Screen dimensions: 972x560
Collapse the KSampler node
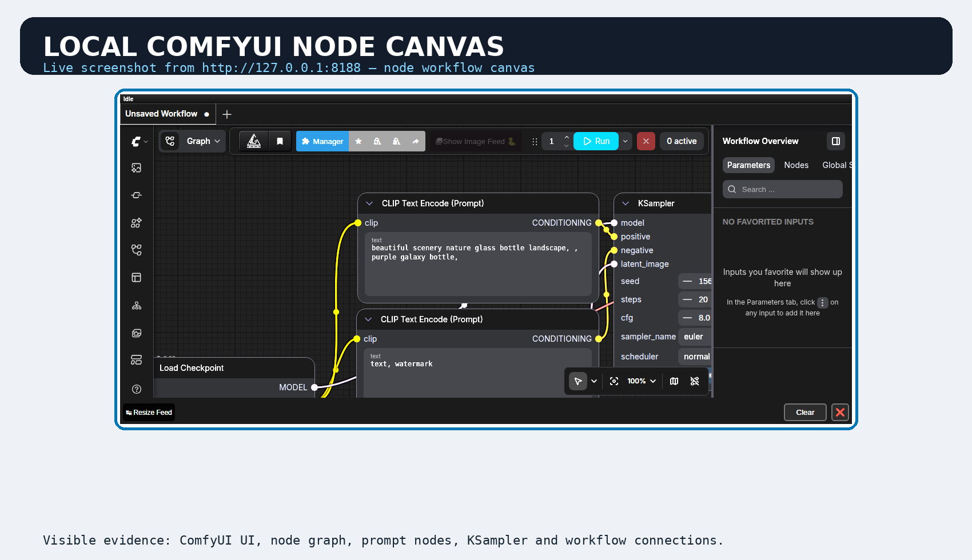tap(626, 203)
